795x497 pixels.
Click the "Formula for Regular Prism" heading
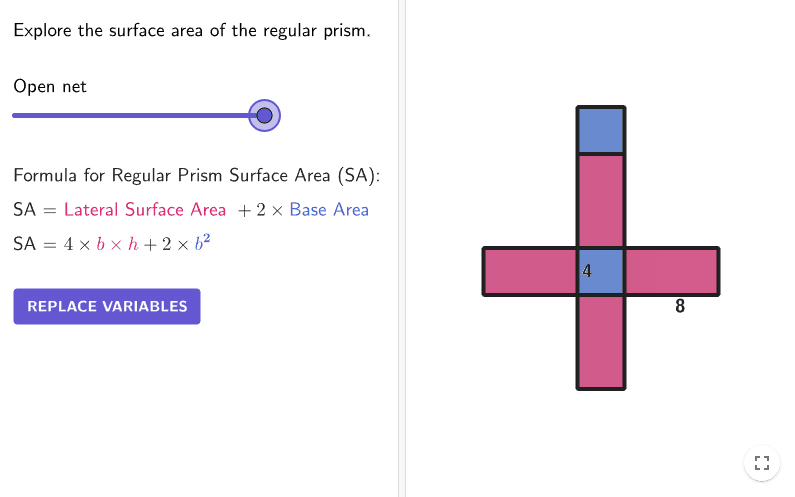coord(197,177)
